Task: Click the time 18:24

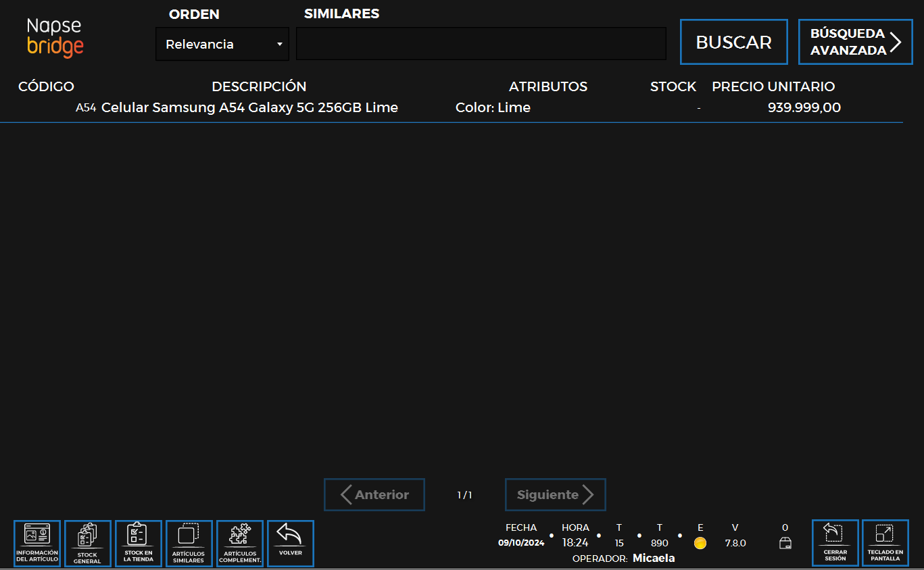Action: 575,543
